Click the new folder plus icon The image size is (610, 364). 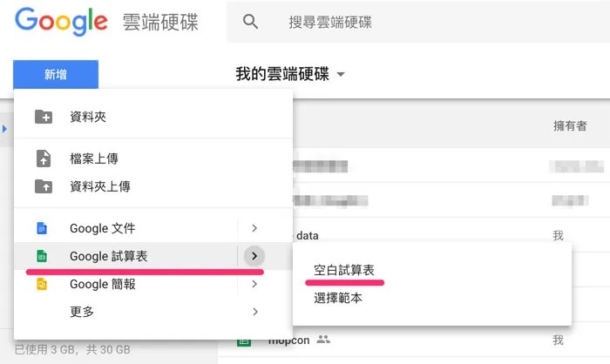click(44, 117)
